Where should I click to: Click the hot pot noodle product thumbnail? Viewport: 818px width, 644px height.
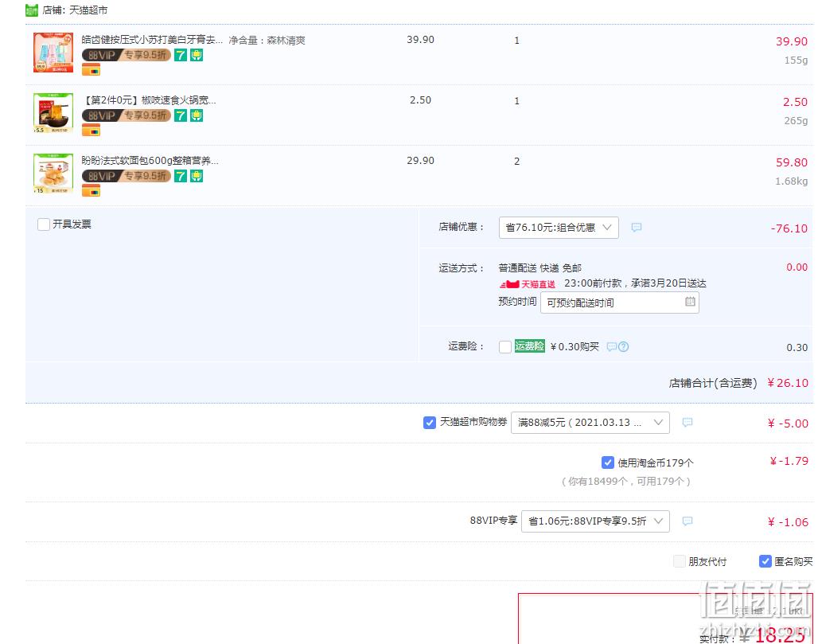click(53, 113)
